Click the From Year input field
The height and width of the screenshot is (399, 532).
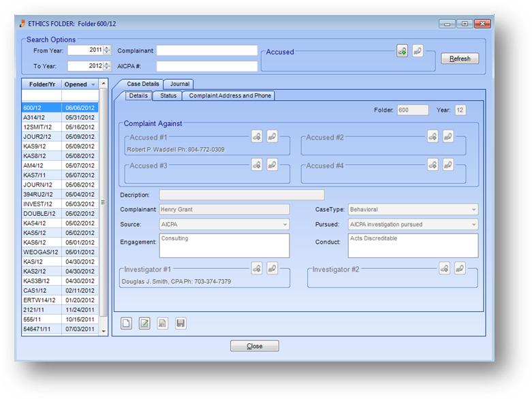[86, 50]
